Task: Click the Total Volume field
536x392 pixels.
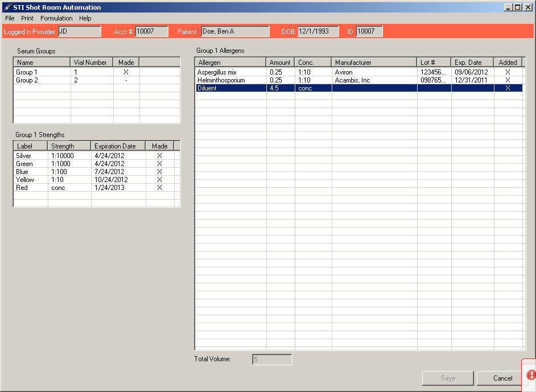Action: pyautogui.click(x=272, y=360)
